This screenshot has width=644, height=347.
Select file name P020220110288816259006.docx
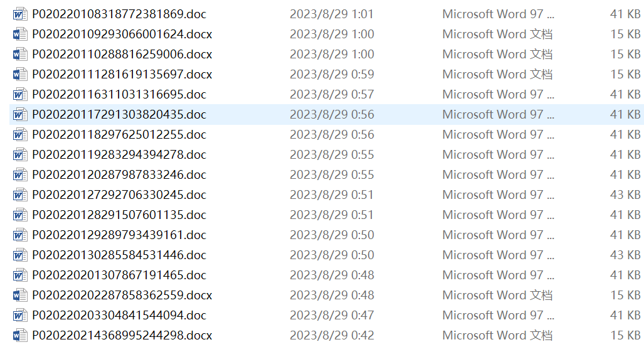coord(122,54)
